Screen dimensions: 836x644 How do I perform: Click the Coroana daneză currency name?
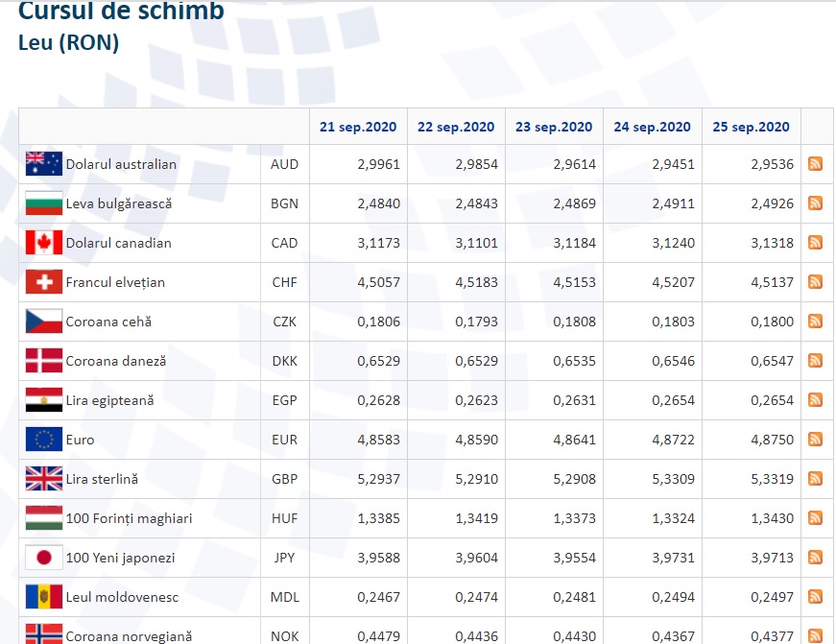point(116,362)
